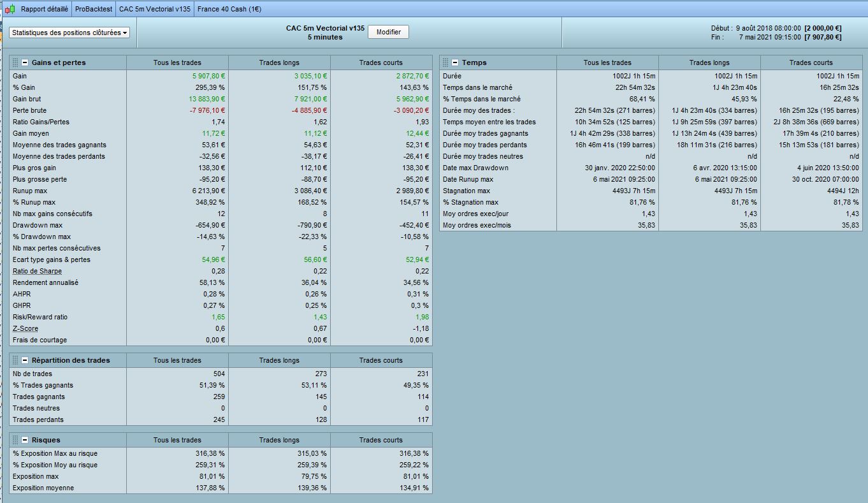Collapse the Temps section
This screenshot has width=868, height=503.
tap(455, 62)
